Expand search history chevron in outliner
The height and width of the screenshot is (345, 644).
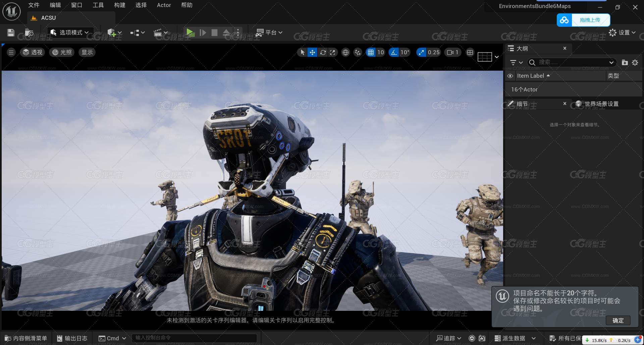[x=611, y=63]
